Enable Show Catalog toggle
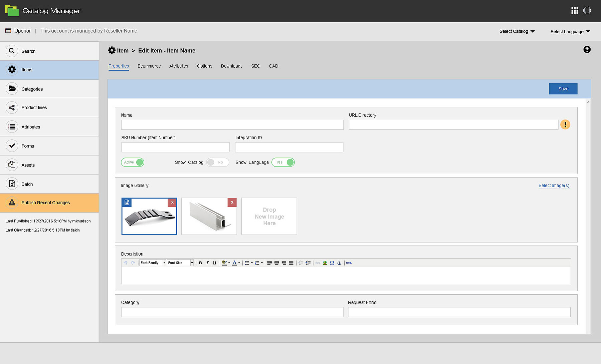 point(217,162)
